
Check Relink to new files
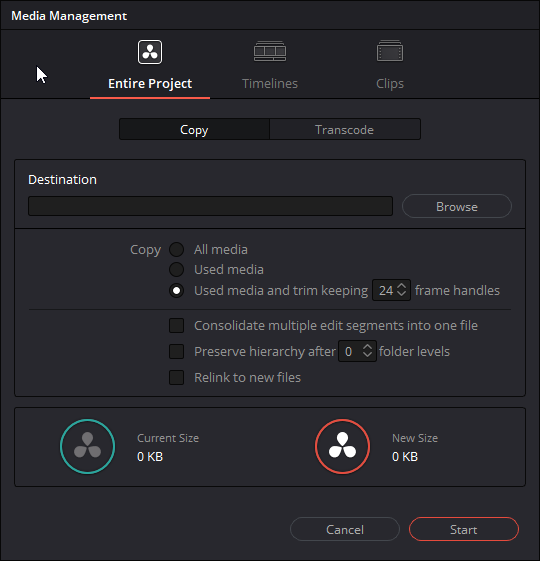pyautogui.click(x=176, y=377)
